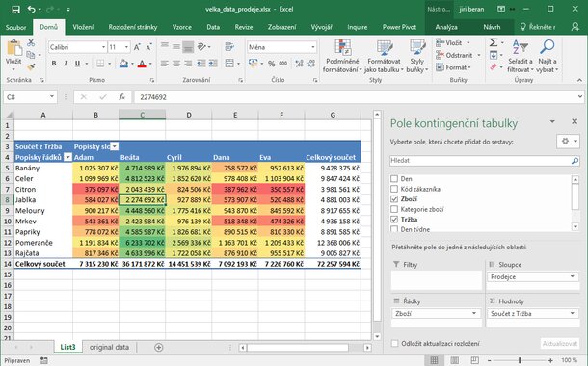The width and height of the screenshot is (588, 366).
Task: Switch to the Vložení ribbon tab
Action: (x=83, y=27)
